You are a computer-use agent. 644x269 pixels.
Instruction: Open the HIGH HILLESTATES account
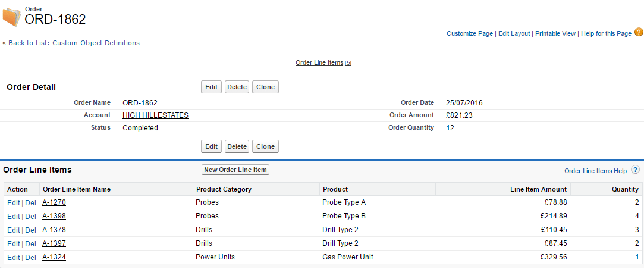pyautogui.click(x=155, y=115)
